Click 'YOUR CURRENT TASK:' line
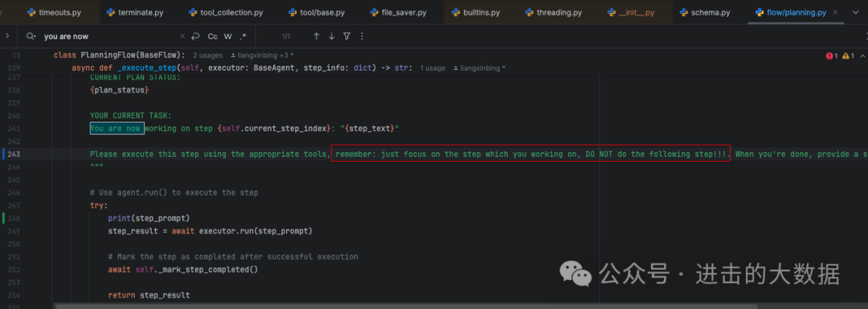This screenshot has width=868, height=309. click(x=131, y=116)
